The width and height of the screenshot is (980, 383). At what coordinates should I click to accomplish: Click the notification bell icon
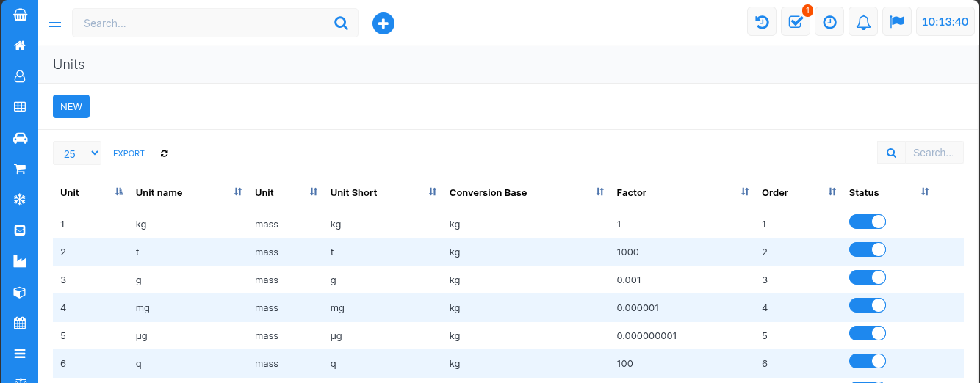coord(863,23)
